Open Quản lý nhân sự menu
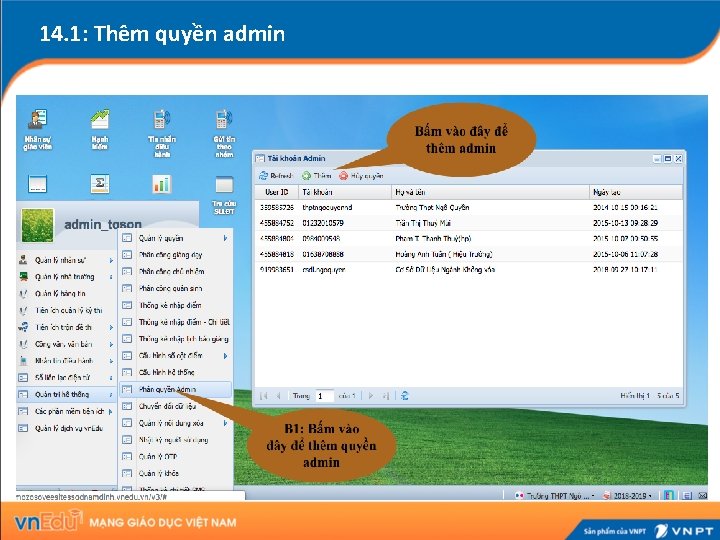This screenshot has height=540, width=720. (66, 260)
